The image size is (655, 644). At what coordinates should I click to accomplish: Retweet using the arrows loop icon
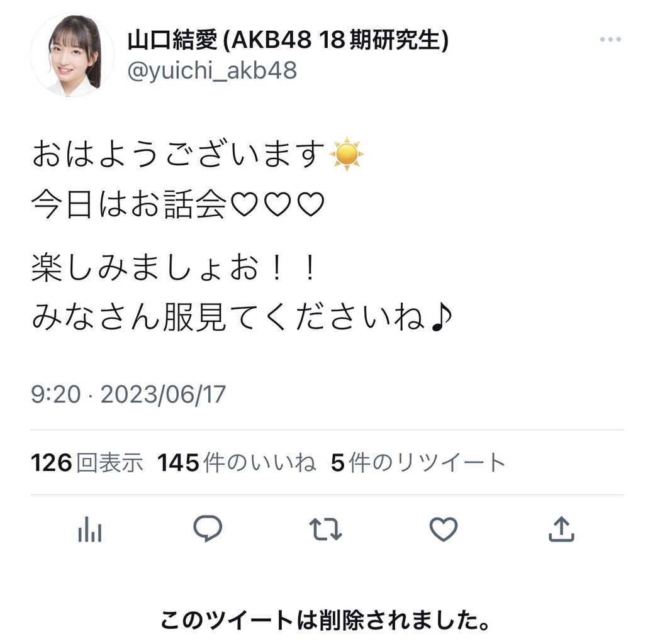pos(325,529)
